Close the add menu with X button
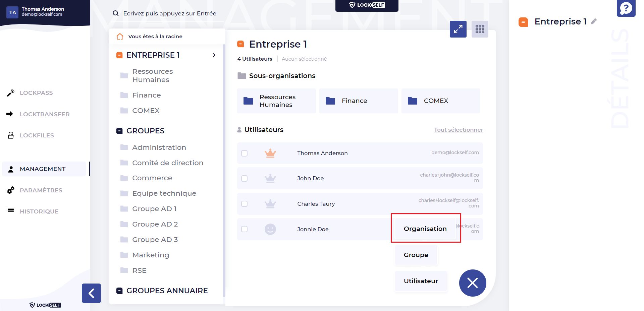The height and width of the screenshot is (311, 644). coord(473,283)
